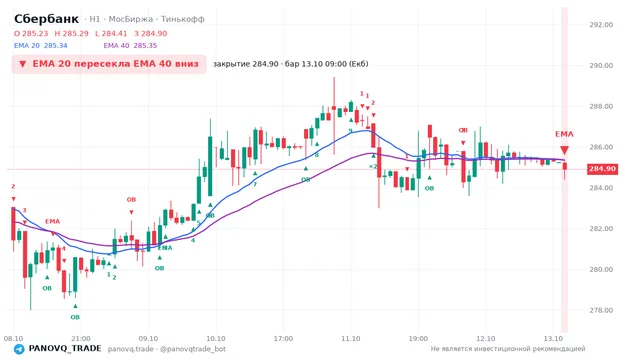Click the red 284.90 current price tag

(x=602, y=169)
